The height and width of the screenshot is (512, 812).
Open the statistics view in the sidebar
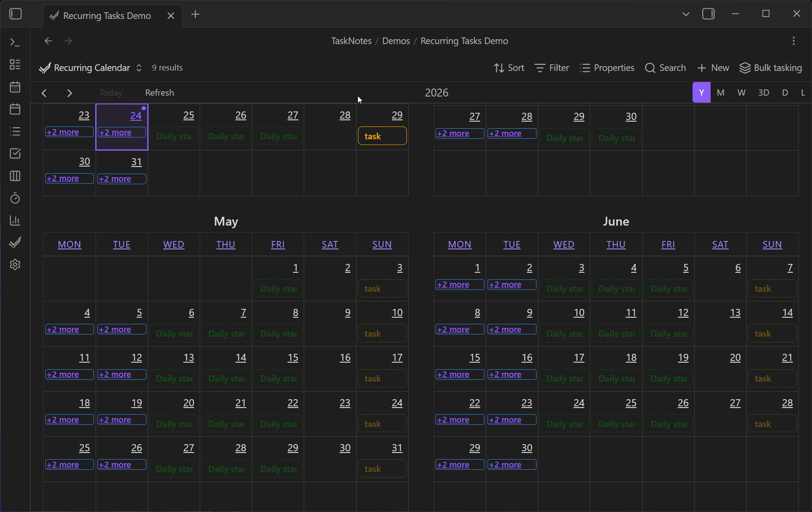(15, 220)
